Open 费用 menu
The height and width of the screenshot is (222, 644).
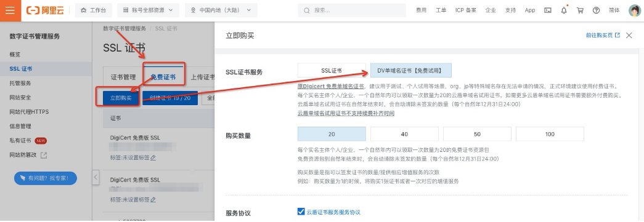[421, 10]
